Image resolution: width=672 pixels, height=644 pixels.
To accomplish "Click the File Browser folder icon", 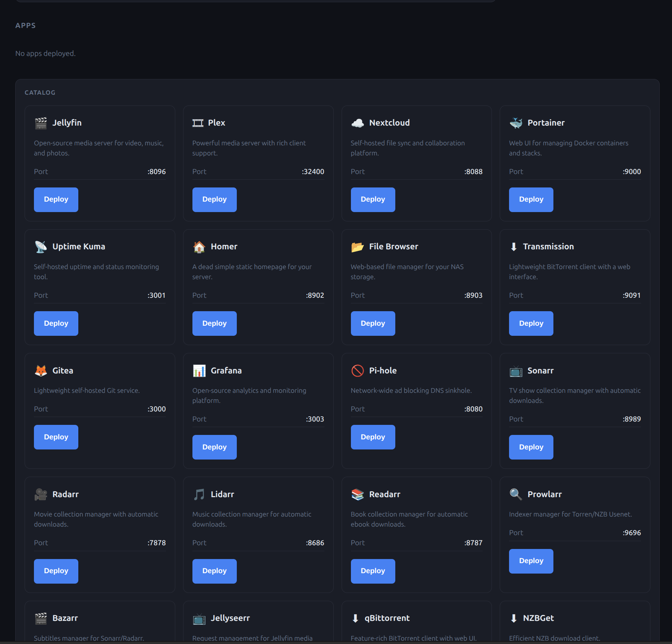I will [x=357, y=247].
